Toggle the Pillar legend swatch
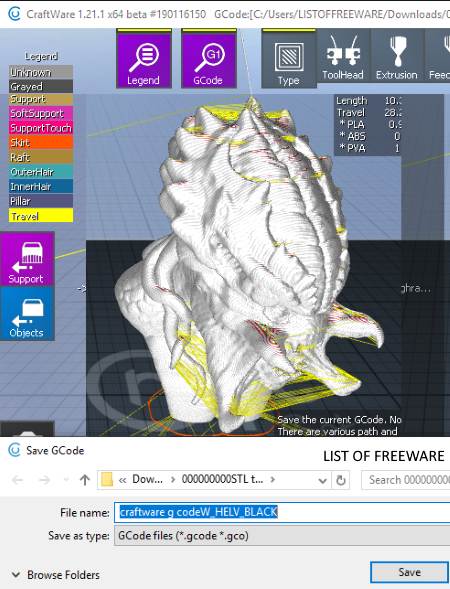Screen dimensions: 450x589 click(x=41, y=201)
